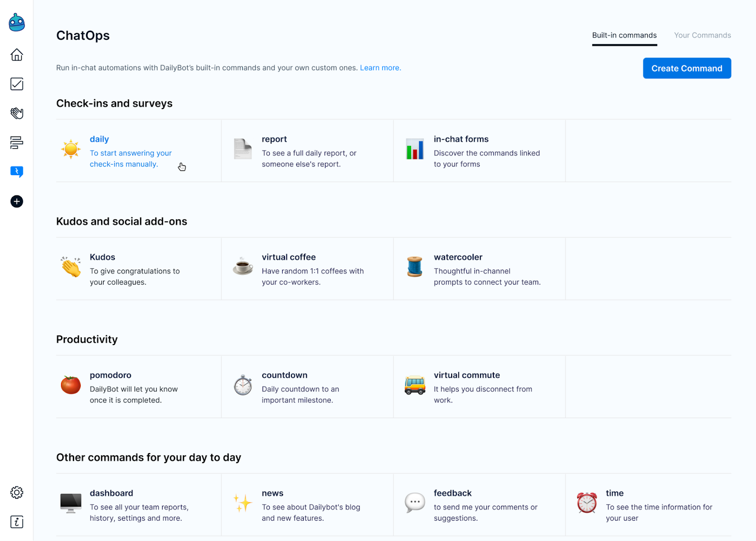Open the Home sidebar icon
The width and height of the screenshot is (756, 541).
click(17, 55)
